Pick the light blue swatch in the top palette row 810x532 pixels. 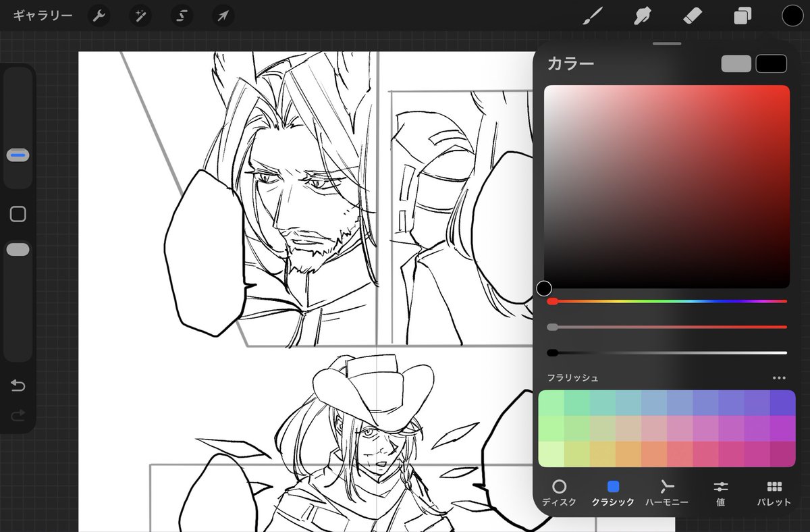click(654, 402)
